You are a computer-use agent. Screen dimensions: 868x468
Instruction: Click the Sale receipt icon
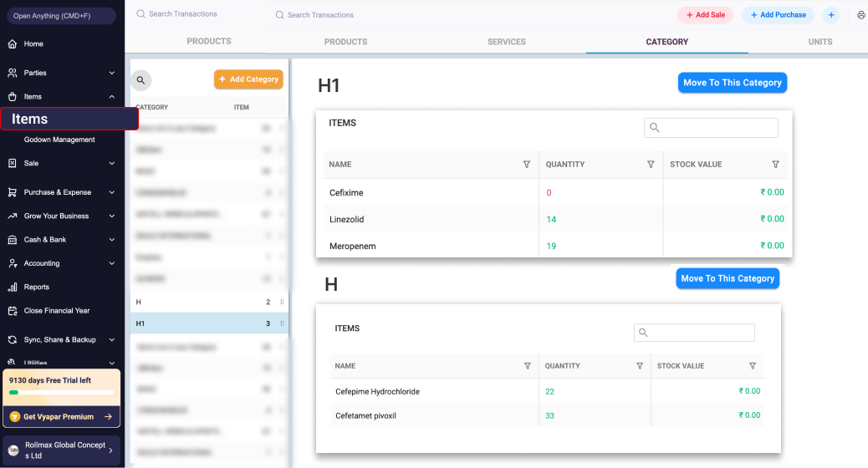point(13,163)
